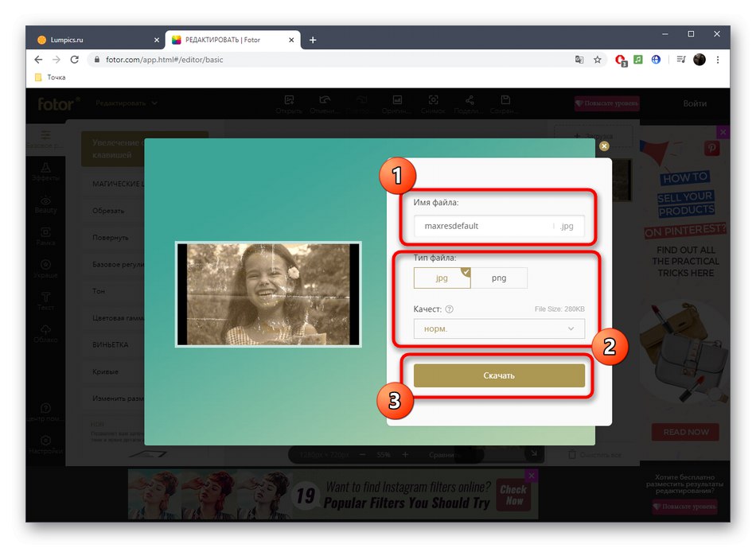Click the Сохранить save toolbar icon
756x548 pixels.
click(x=505, y=104)
